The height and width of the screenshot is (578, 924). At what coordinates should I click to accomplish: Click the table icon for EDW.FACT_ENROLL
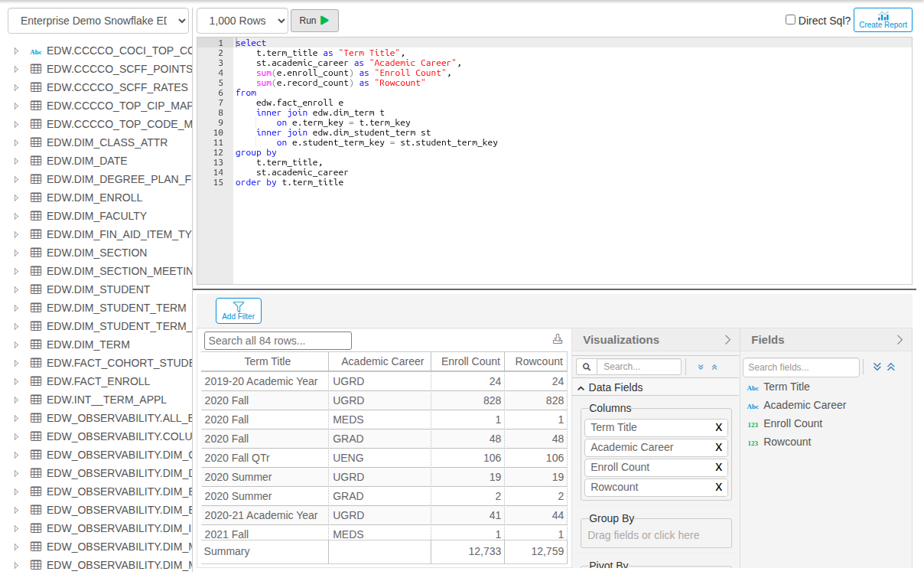pyautogui.click(x=36, y=381)
